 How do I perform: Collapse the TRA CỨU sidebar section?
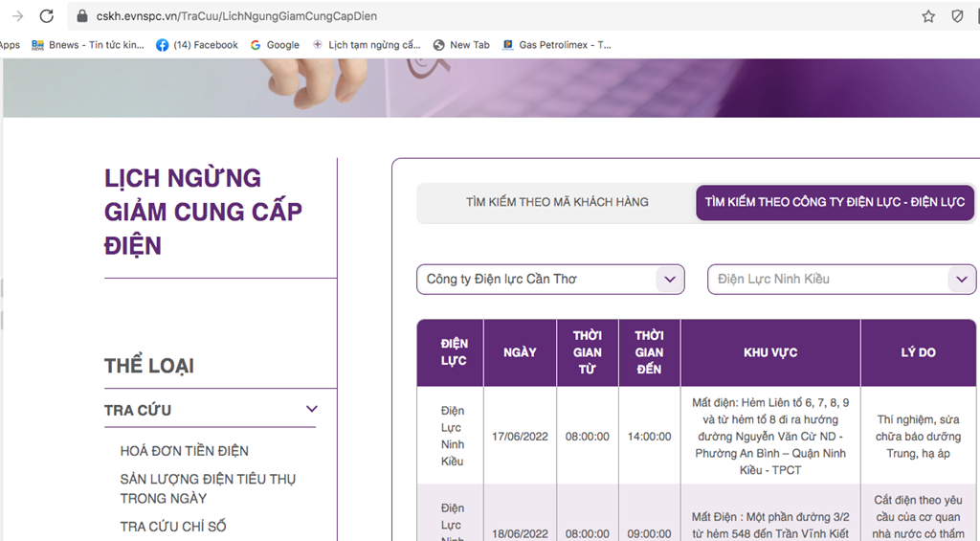311,409
